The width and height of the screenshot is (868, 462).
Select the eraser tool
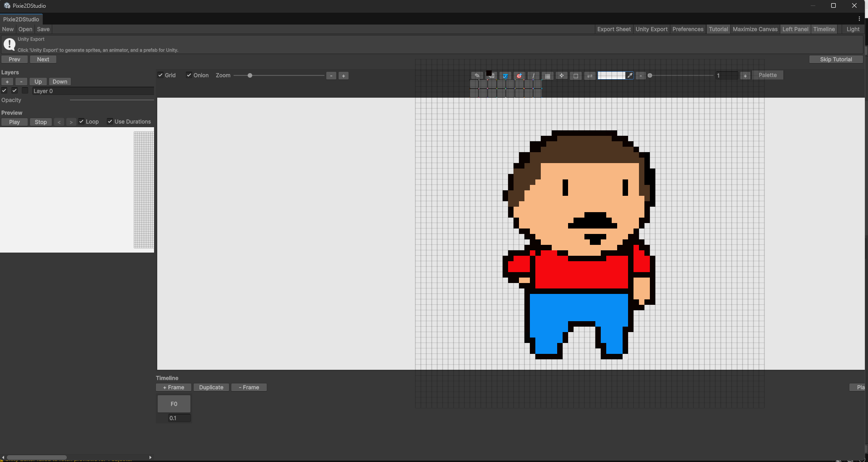click(491, 76)
